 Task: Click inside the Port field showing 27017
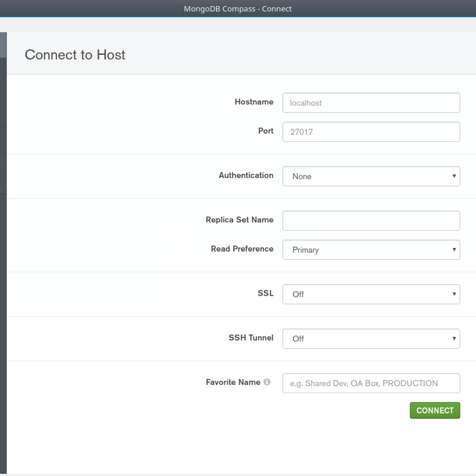(371, 132)
